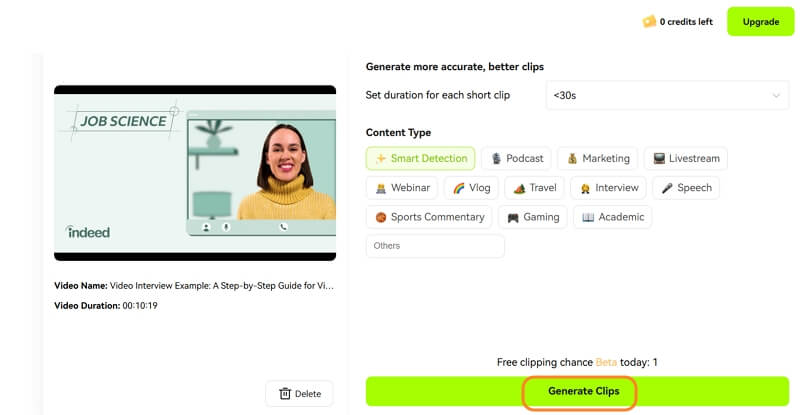Click the Webinar presenter icon

[x=381, y=188]
